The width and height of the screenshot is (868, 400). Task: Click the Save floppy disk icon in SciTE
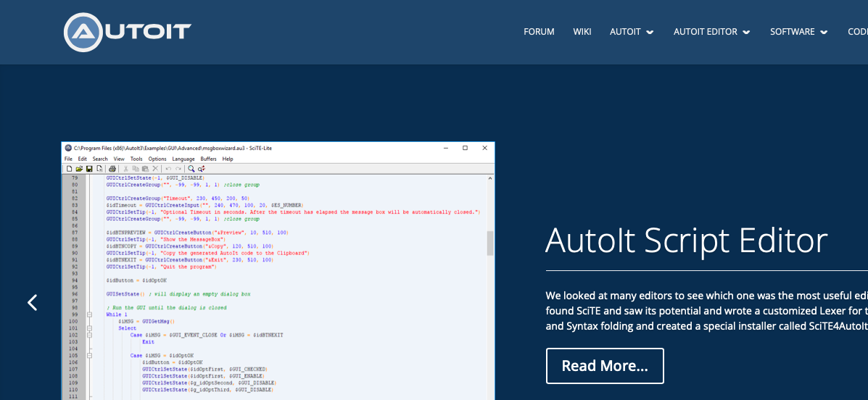click(89, 169)
